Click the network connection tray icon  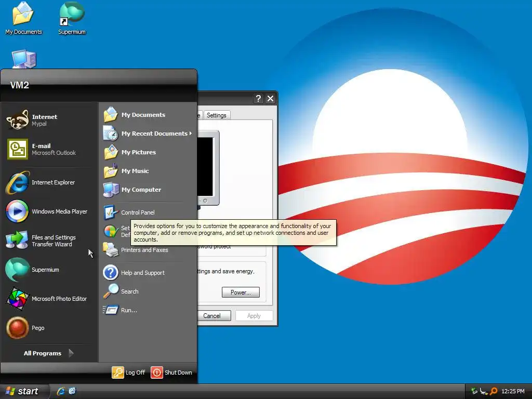[484, 391]
